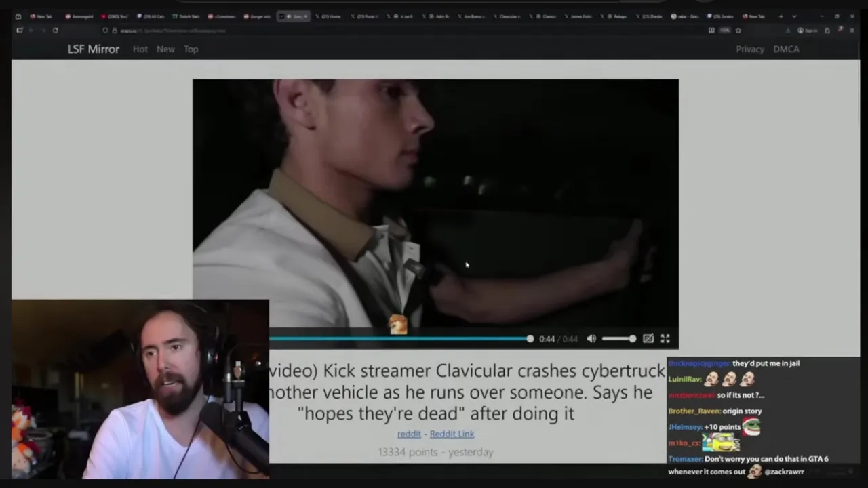Click the JHelmsey '+10 points' chat message
The image size is (868, 488).
point(714,427)
